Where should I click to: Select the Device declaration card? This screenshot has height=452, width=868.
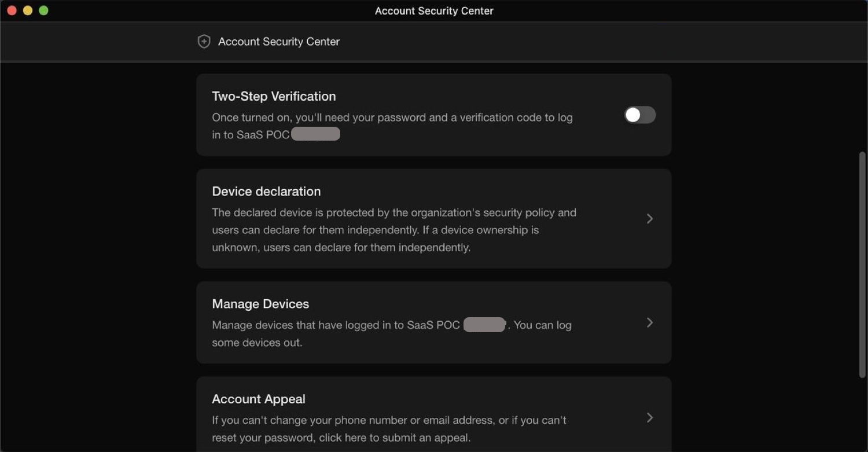click(434, 219)
